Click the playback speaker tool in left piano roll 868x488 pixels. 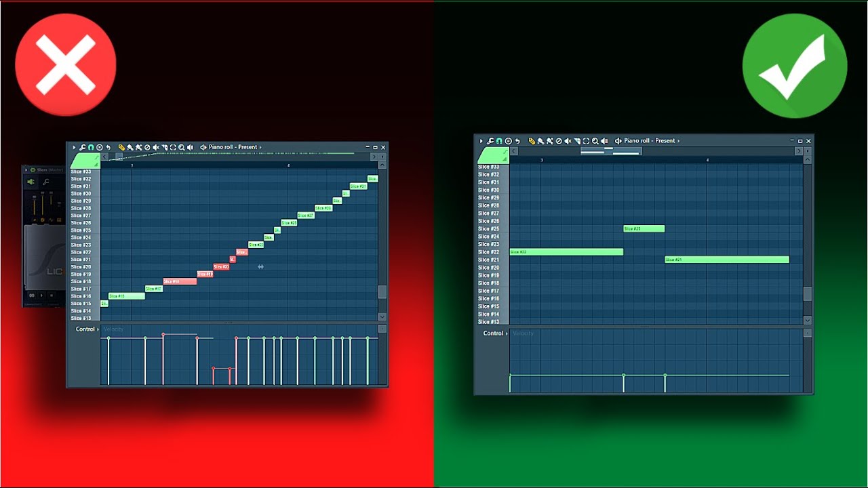190,147
